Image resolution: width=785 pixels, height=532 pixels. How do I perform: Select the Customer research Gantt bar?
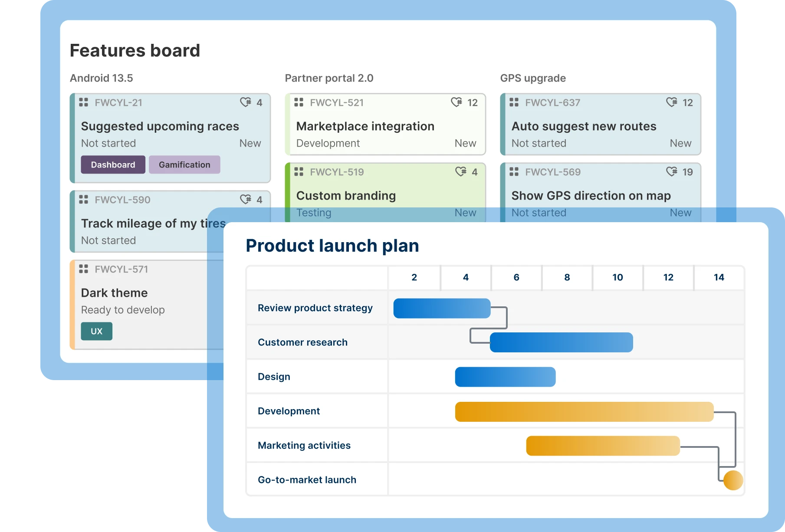coord(562,342)
